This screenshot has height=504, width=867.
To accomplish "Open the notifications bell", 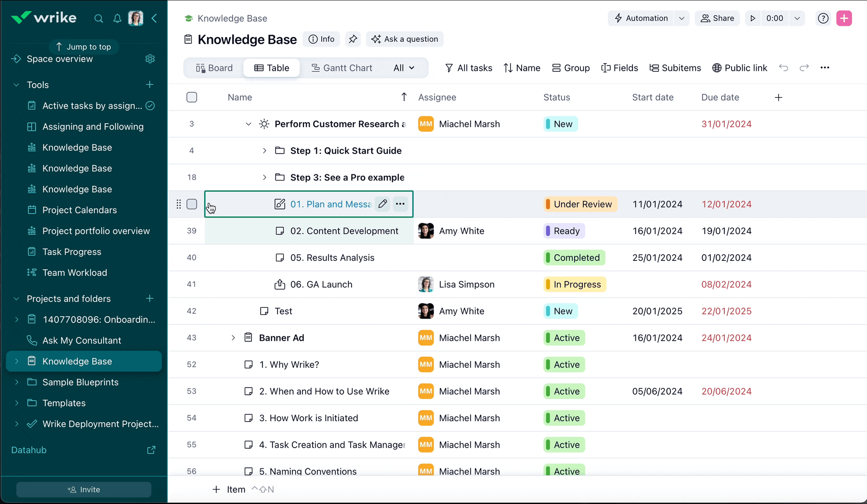I will pyautogui.click(x=117, y=19).
